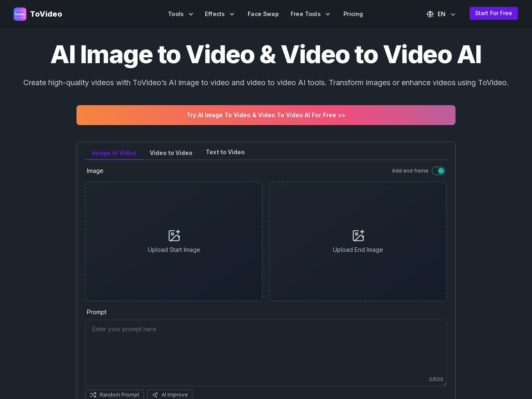This screenshot has height=399, width=532.
Task: Click the sparkle icon on AI Improve
Action: [x=155, y=395]
